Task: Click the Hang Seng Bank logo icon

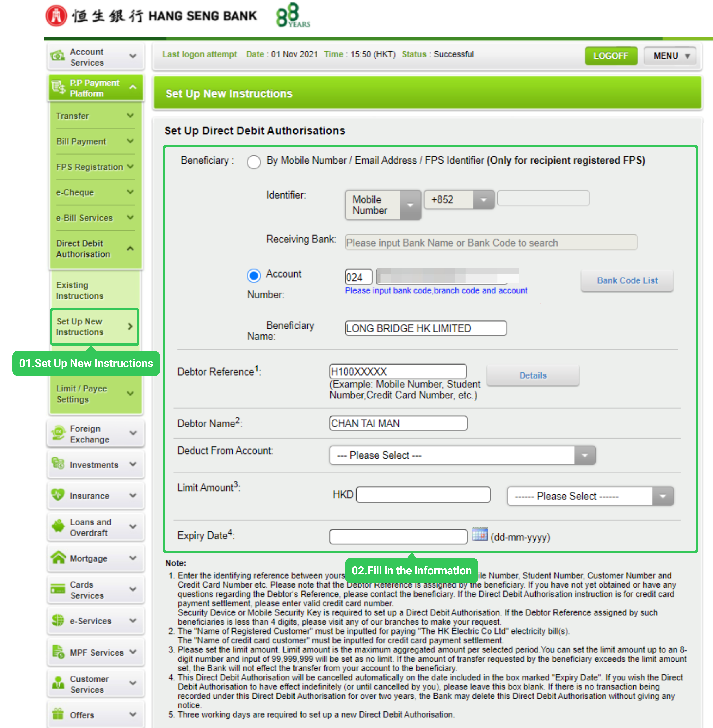Action: coord(56,16)
